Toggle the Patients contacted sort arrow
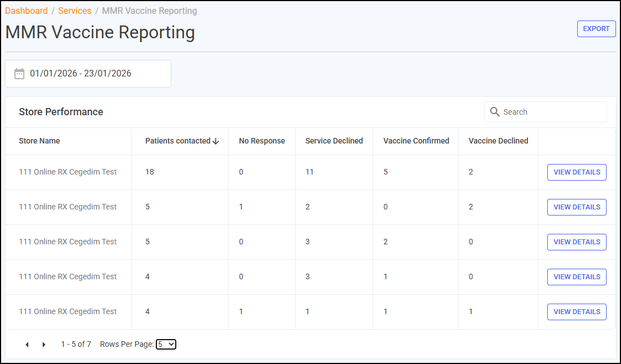Screen dimensions: 621x364 [216, 141]
